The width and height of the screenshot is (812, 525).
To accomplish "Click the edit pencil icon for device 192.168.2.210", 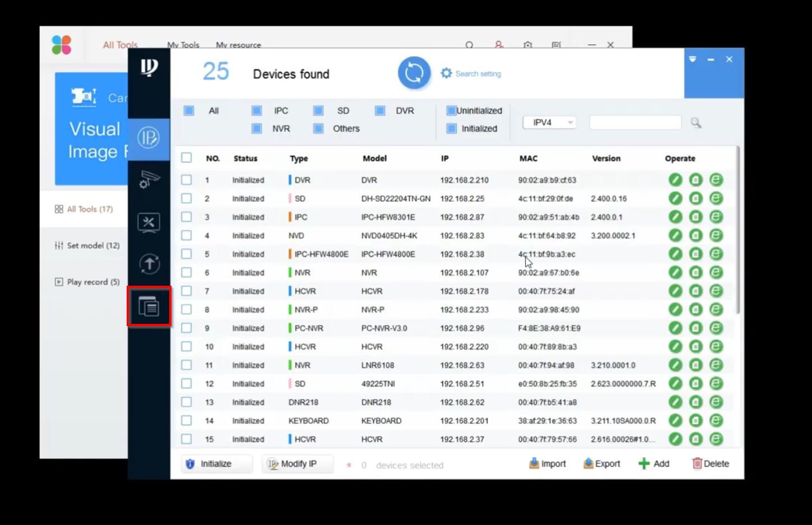I will 675,180.
